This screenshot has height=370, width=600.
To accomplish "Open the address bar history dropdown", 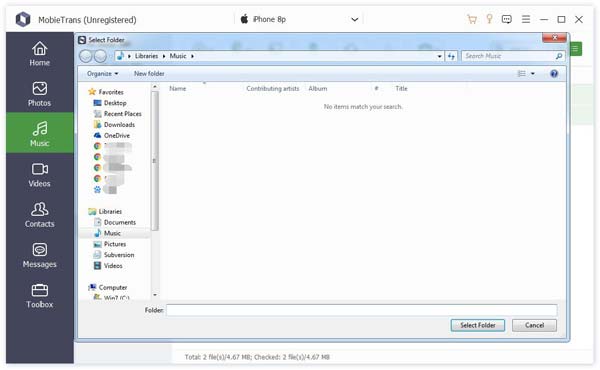I will (x=440, y=56).
